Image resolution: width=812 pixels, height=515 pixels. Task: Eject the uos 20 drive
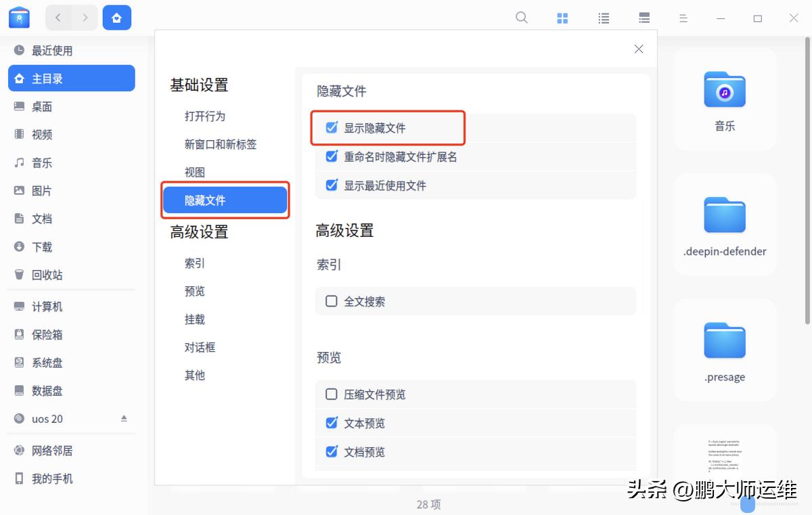124,418
